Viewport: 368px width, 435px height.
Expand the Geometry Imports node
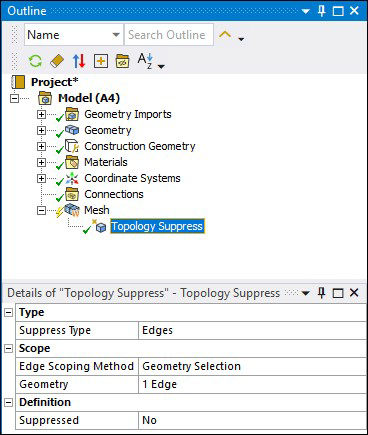pos(41,114)
